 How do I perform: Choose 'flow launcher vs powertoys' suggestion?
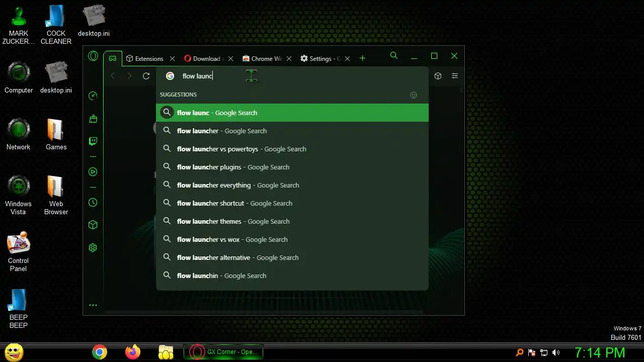[x=292, y=149]
